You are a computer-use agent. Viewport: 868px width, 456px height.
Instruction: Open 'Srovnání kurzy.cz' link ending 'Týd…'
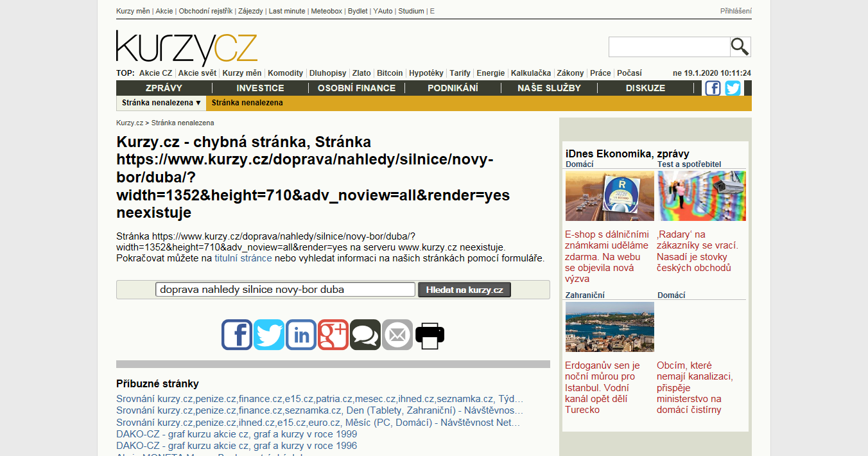coord(320,399)
